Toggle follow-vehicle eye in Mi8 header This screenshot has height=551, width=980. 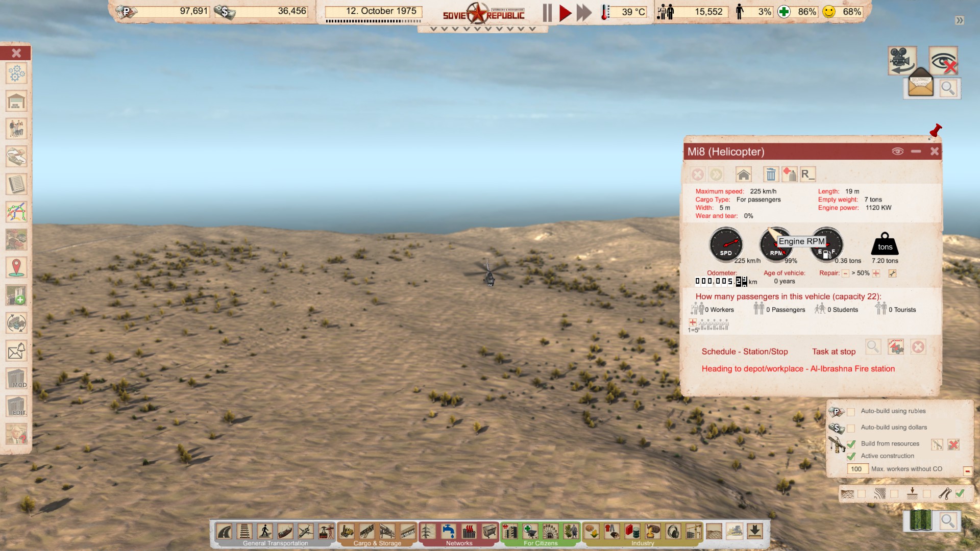tap(897, 152)
